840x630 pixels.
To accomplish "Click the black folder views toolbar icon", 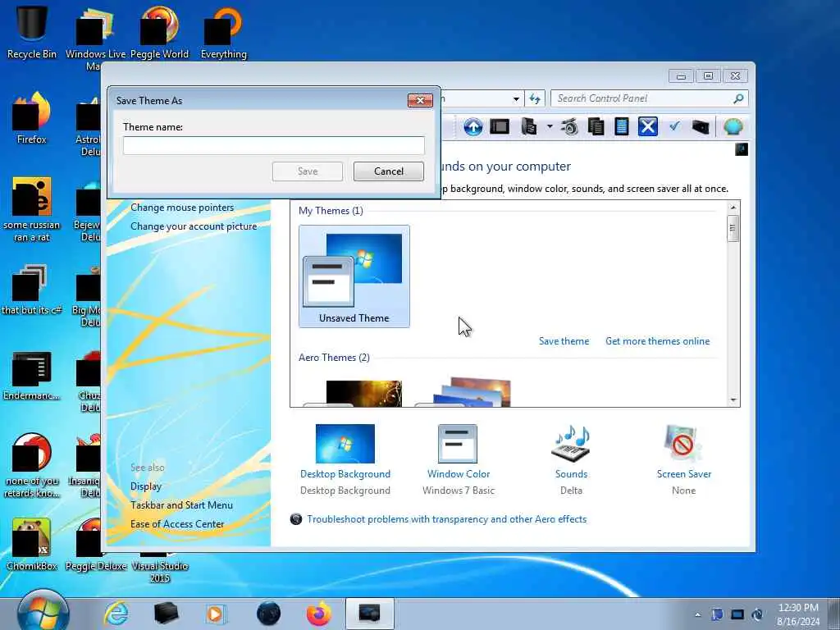I will [x=529, y=127].
